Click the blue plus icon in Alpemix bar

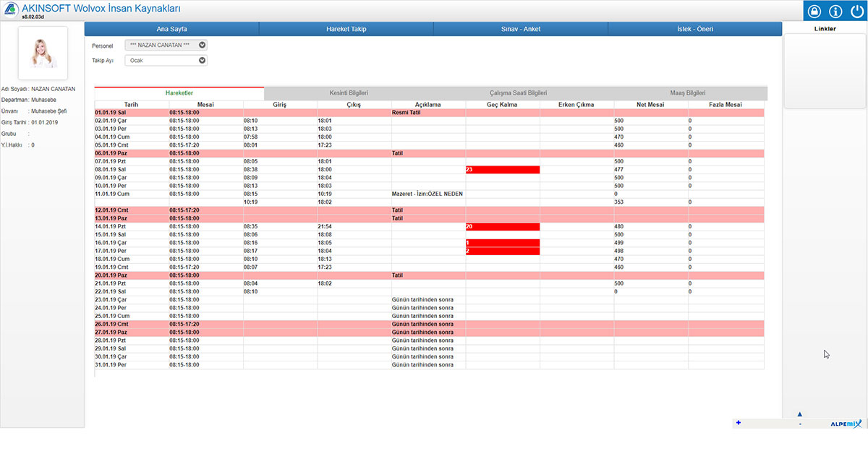(x=738, y=423)
